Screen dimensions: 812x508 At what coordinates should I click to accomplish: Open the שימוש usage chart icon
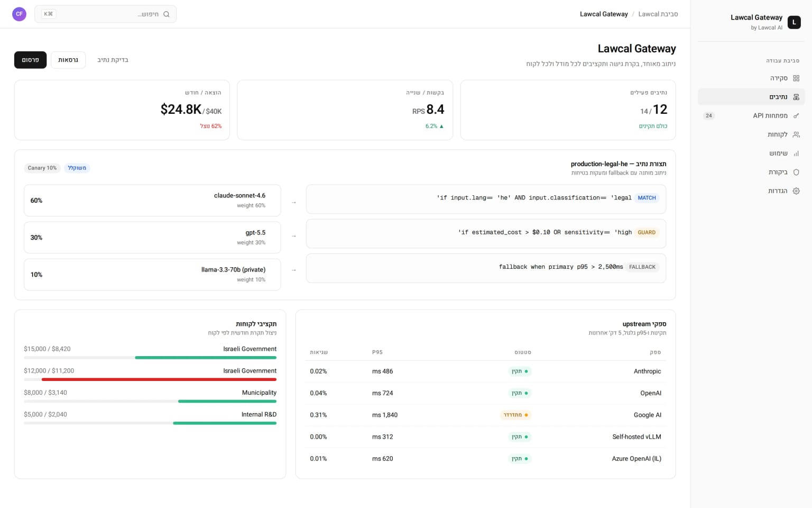point(796,153)
